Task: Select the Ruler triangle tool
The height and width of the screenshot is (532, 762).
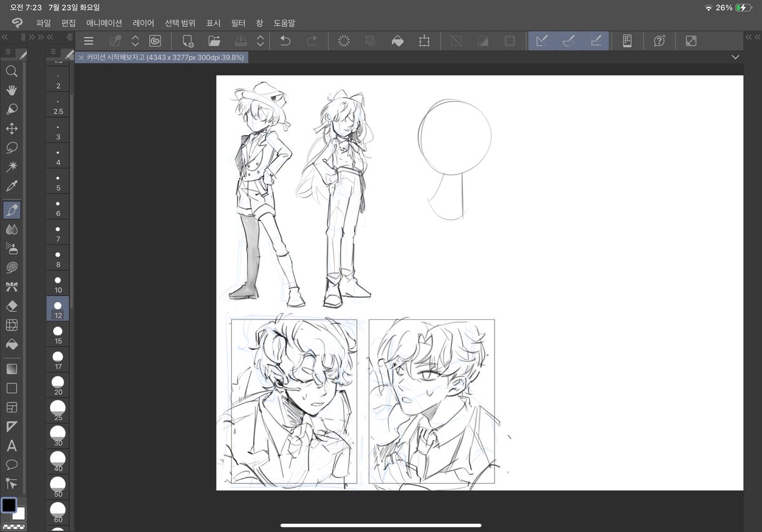Action: tap(11, 426)
